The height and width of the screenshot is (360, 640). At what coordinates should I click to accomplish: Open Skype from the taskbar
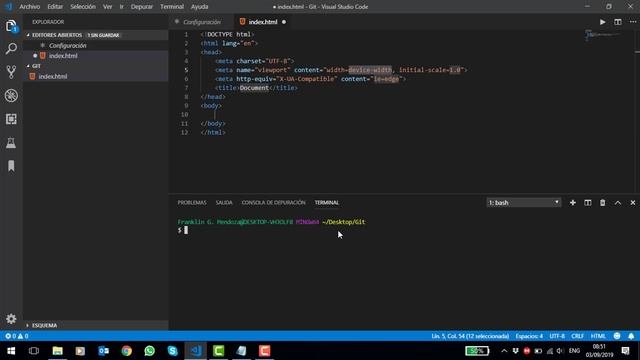[172, 351]
